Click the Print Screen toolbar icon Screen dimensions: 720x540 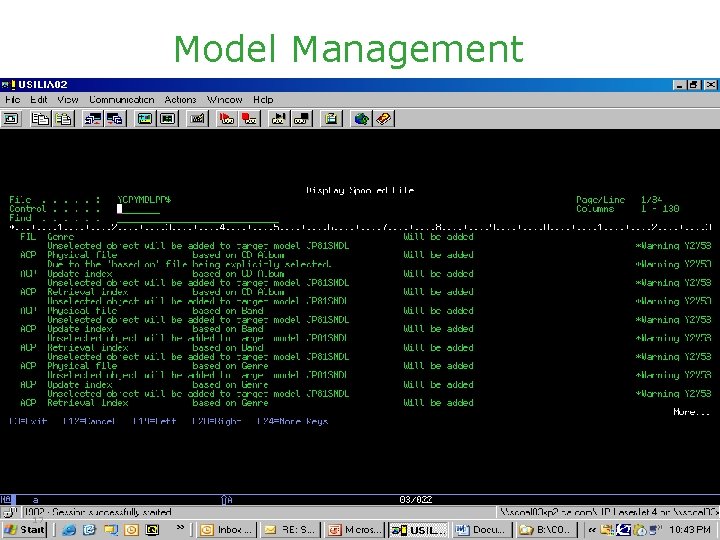pyautogui.click(x=11, y=119)
